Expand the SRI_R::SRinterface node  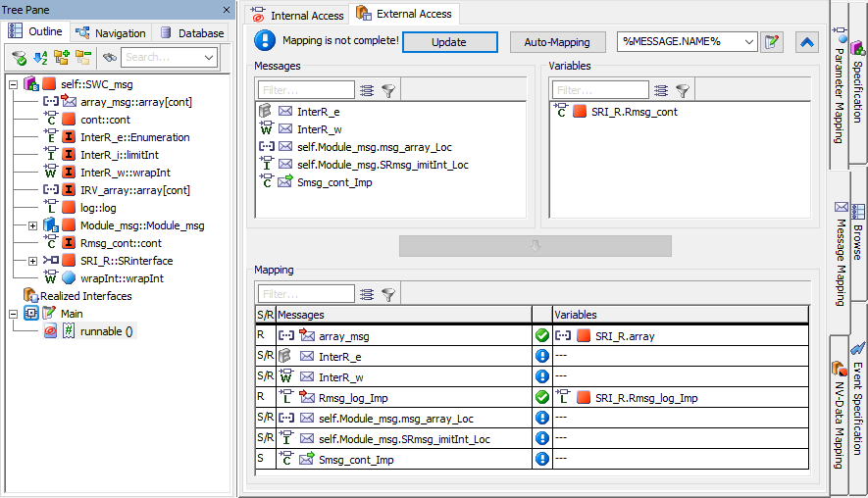click(32, 261)
